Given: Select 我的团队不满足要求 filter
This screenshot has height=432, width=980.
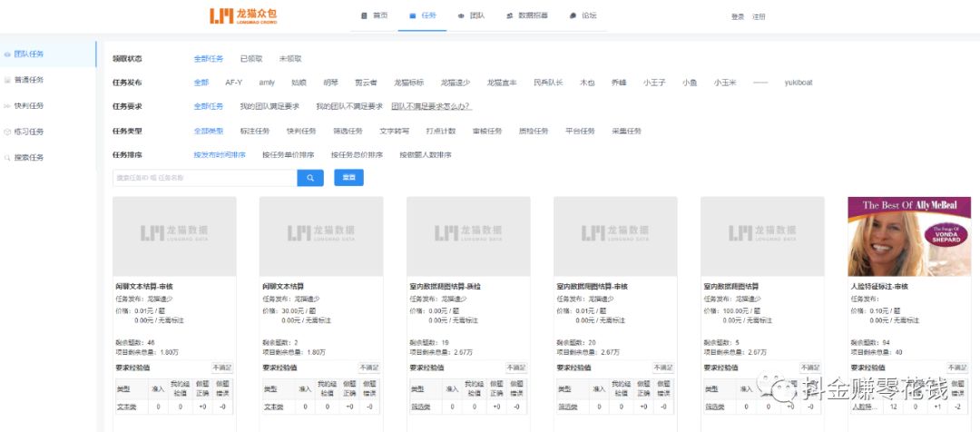Looking at the screenshot, I should 349,106.
